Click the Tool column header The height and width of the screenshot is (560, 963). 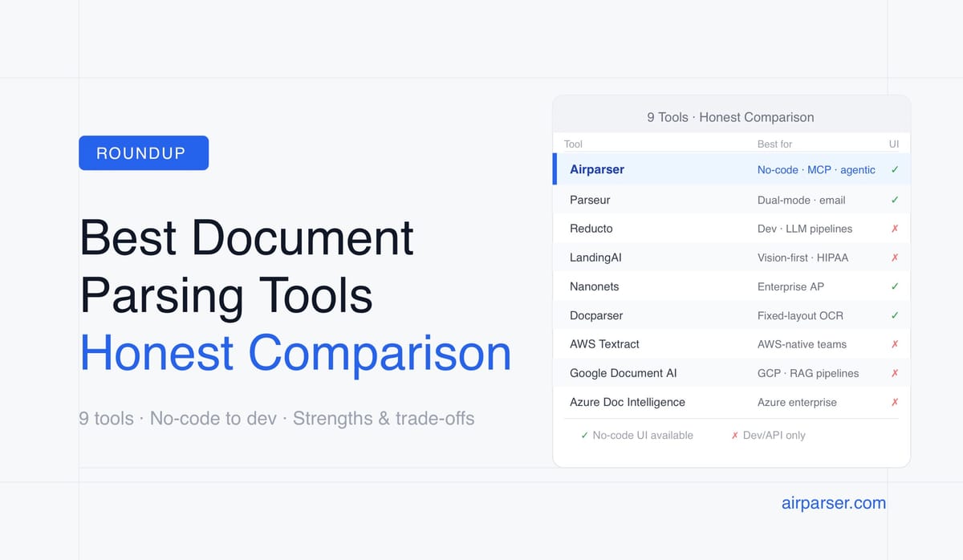[x=573, y=144]
